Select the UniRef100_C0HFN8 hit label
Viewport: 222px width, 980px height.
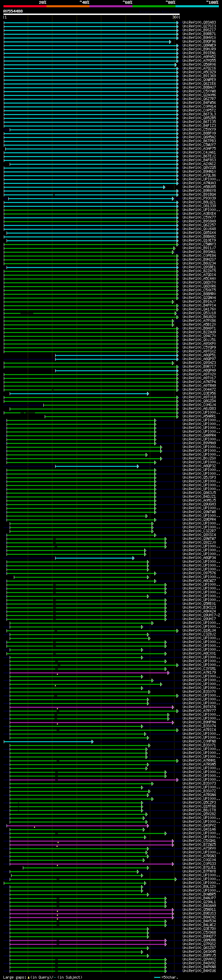click(199, 742)
